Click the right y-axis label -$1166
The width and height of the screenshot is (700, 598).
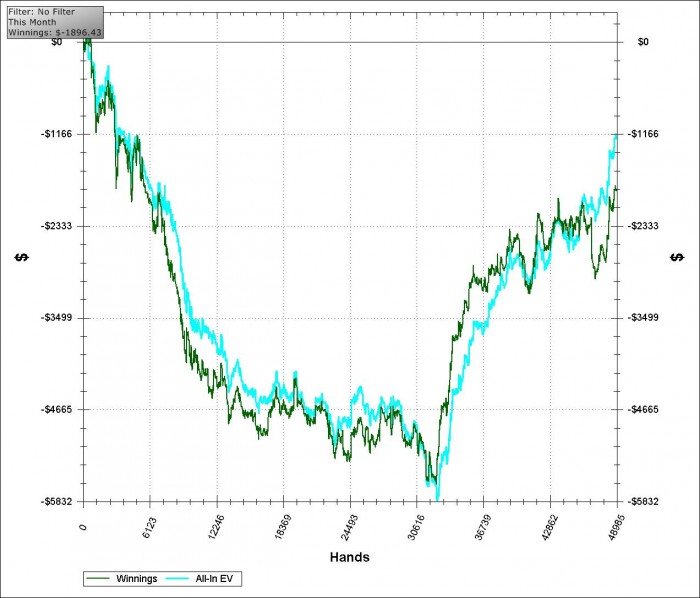coord(643,134)
